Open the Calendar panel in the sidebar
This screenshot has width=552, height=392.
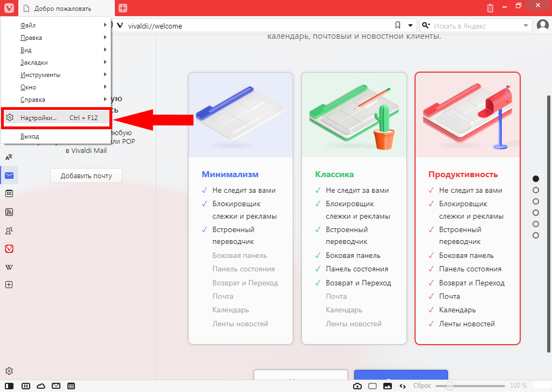tap(9, 194)
